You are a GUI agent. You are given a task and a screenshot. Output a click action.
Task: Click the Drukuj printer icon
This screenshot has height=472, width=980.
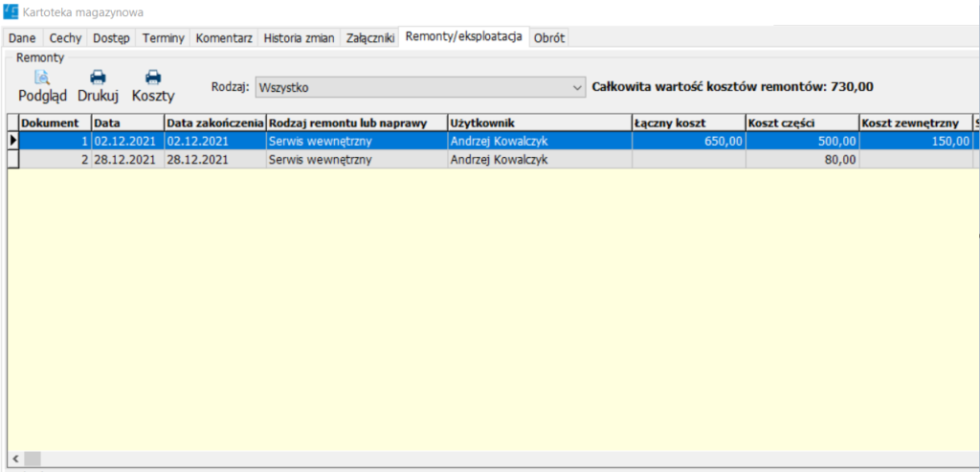coord(97,79)
